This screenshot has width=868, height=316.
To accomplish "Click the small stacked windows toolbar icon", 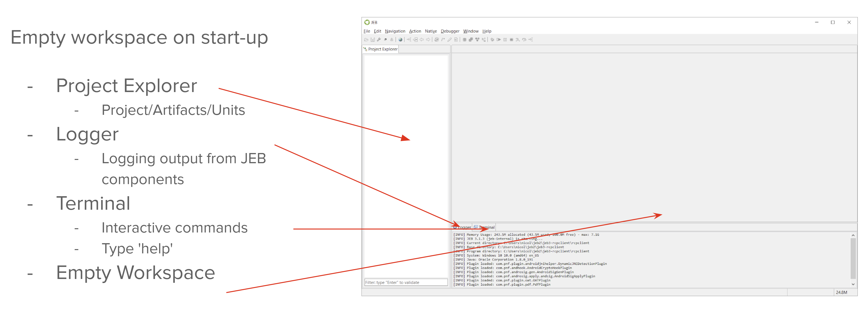I will [386, 40].
